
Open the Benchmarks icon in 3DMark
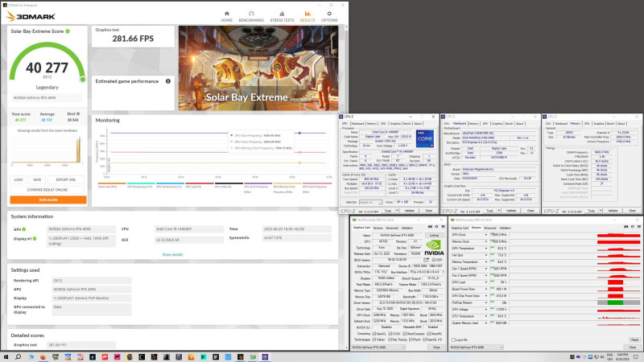(x=251, y=14)
